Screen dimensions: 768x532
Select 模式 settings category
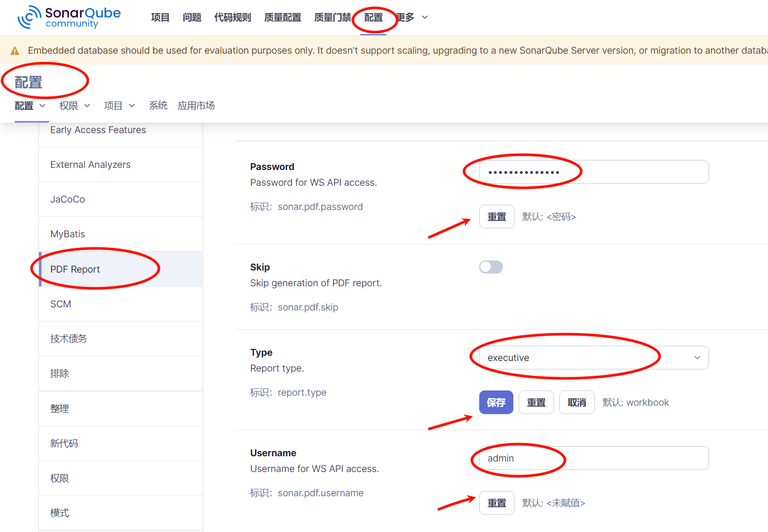pyautogui.click(x=120, y=513)
